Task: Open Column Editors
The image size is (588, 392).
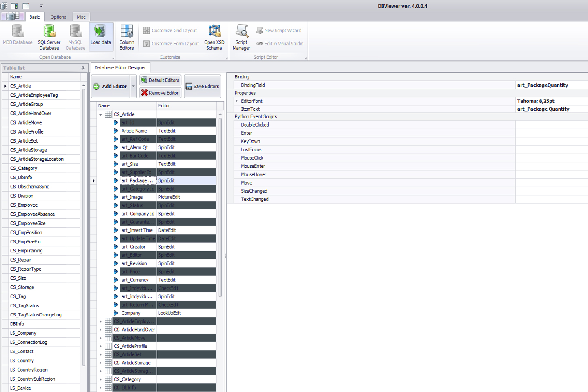Action: click(127, 37)
